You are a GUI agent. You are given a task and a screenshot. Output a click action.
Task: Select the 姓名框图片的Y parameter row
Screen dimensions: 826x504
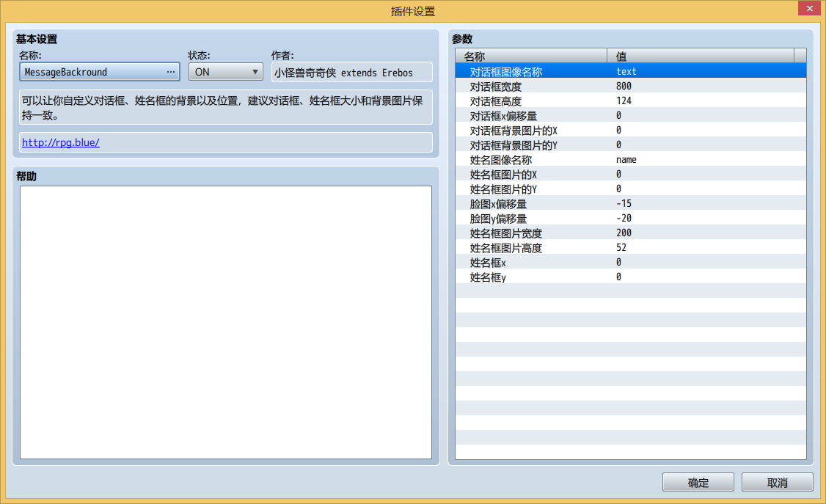[x=631, y=189]
